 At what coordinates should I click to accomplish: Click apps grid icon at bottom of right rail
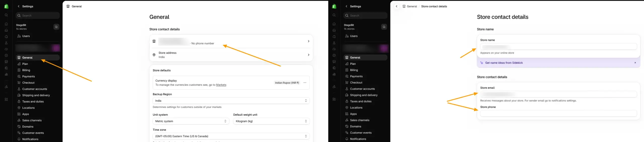pos(334,100)
